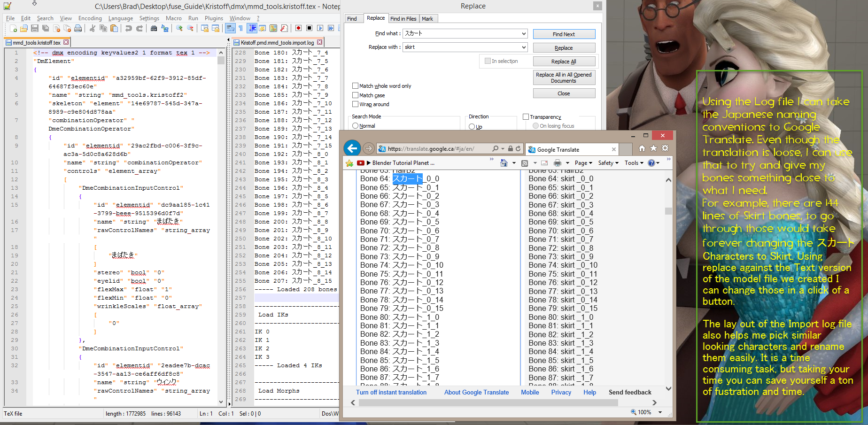This screenshot has width=868, height=425.
Task: Click the Stop Recording square icon
Action: 309,28
